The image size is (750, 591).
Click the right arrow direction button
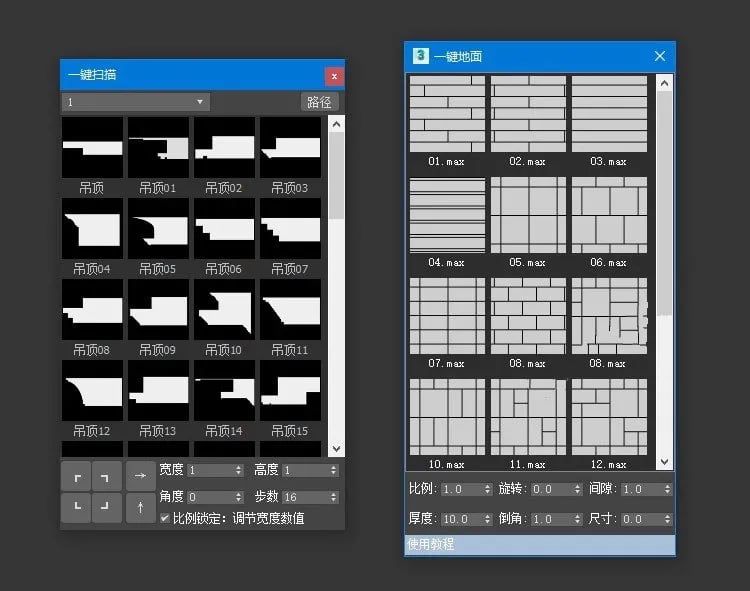(140, 476)
